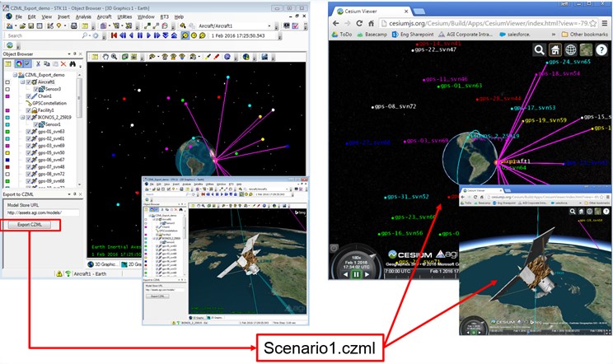613x364 pixels.
Task: Click the Zoom magnifier icon in 3D toolbar
Action: [115, 57]
